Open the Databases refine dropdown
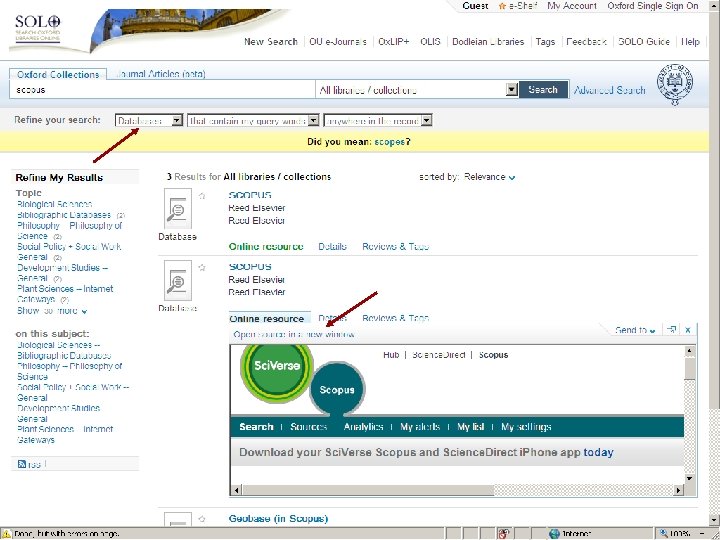Screen dimensions: 720x540 pyautogui.click(x=149, y=121)
